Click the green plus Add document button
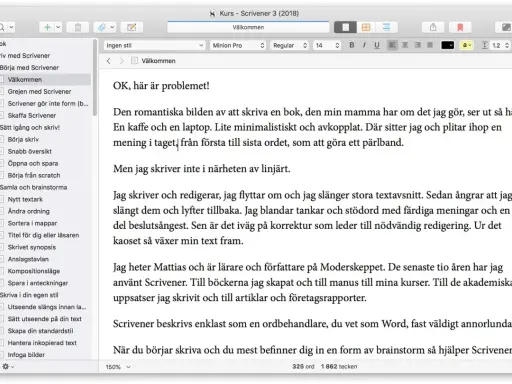Viewport: 512px width, 384px height. [47, 27]
